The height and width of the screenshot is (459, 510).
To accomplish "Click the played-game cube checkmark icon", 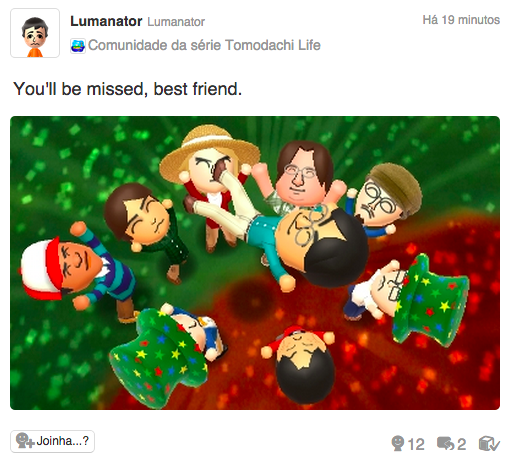I will pyautogui.click(x=489, y=444).
